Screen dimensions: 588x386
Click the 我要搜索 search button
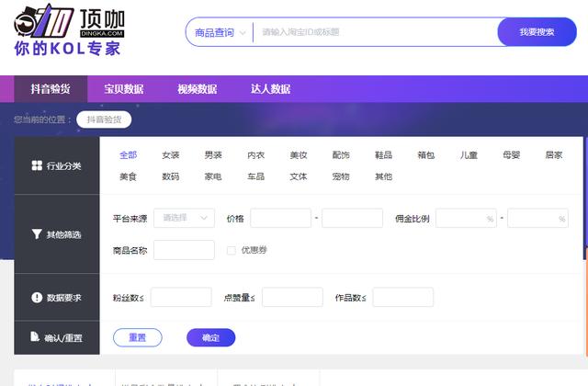537,32
